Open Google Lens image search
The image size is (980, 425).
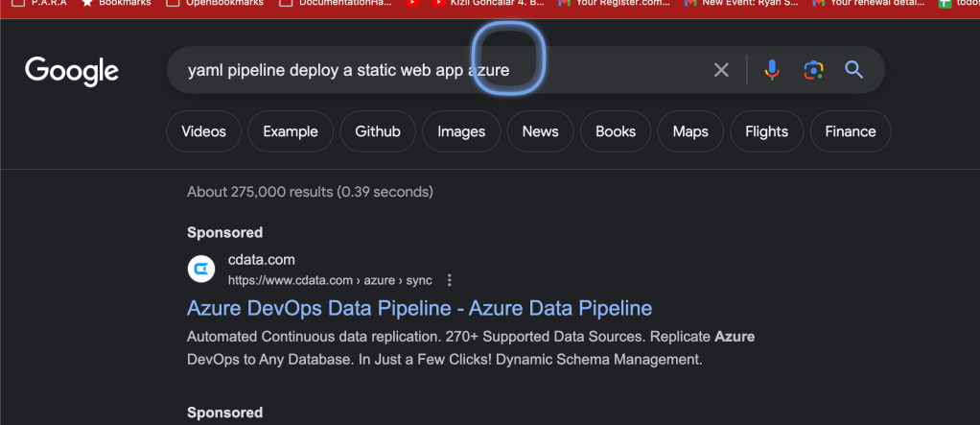tap(813, 70)
